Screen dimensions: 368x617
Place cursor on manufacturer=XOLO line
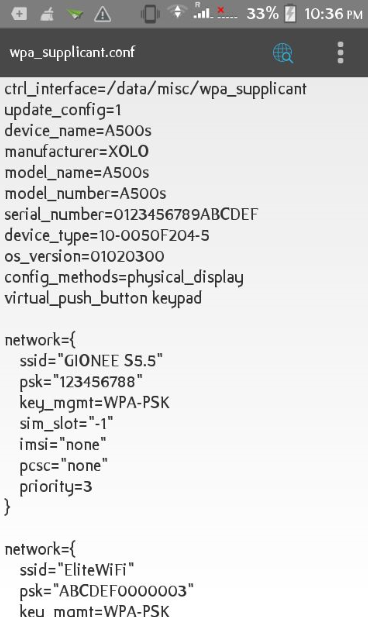coord(77,151)
